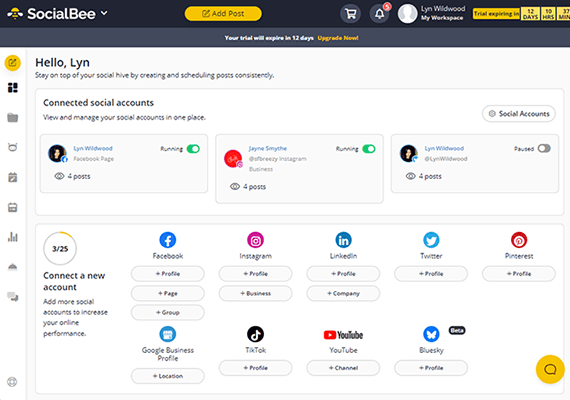Open the cat-face sidebar icon

[12, 147]
